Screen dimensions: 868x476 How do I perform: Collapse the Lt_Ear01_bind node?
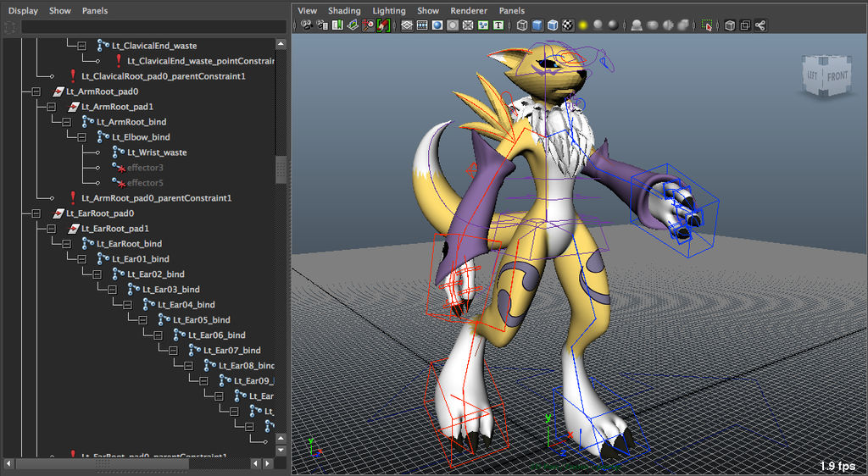(82, 258)
